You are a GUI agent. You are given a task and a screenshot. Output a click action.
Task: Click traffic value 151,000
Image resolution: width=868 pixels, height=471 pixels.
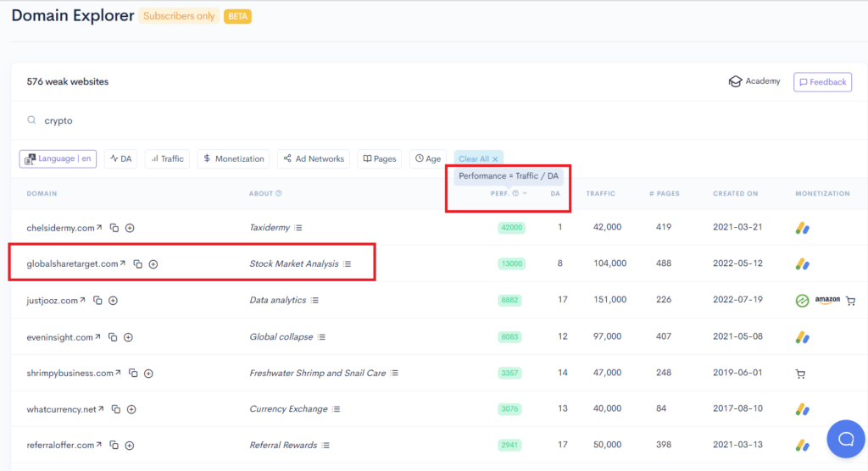point(609,299)
